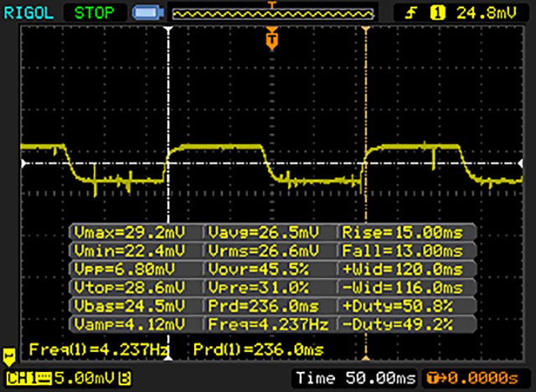Click the left trigger level arrow marker
The image size is (536, 392).
click(x=23, y=163)
